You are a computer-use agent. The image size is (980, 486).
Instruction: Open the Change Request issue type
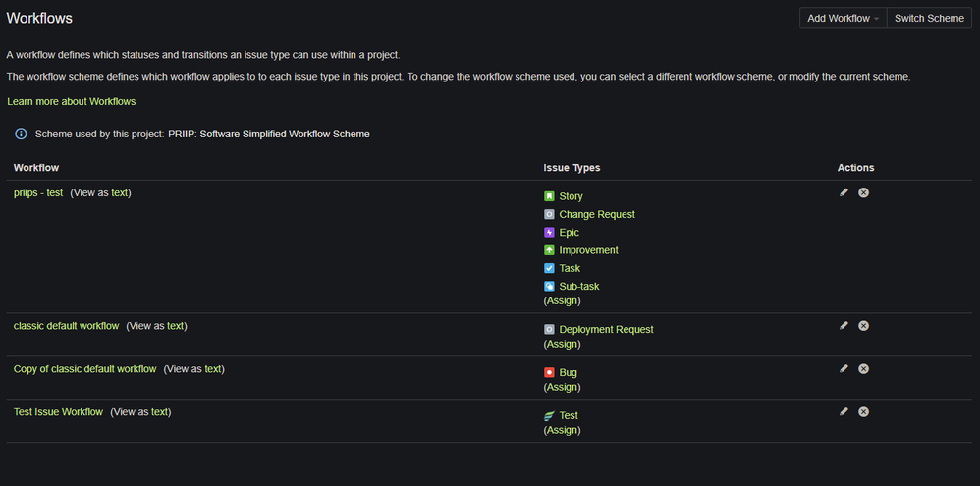(x=597, y=214)
